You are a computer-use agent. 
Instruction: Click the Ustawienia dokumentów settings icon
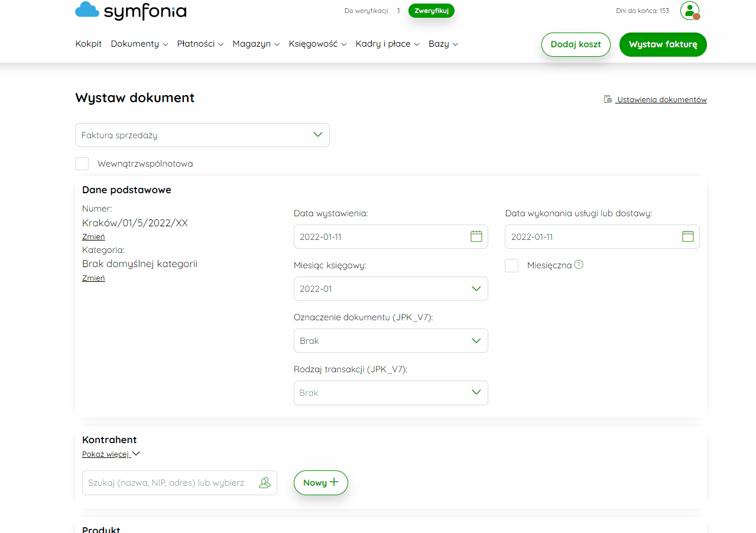pyautogui.click(x=608, y=99)
